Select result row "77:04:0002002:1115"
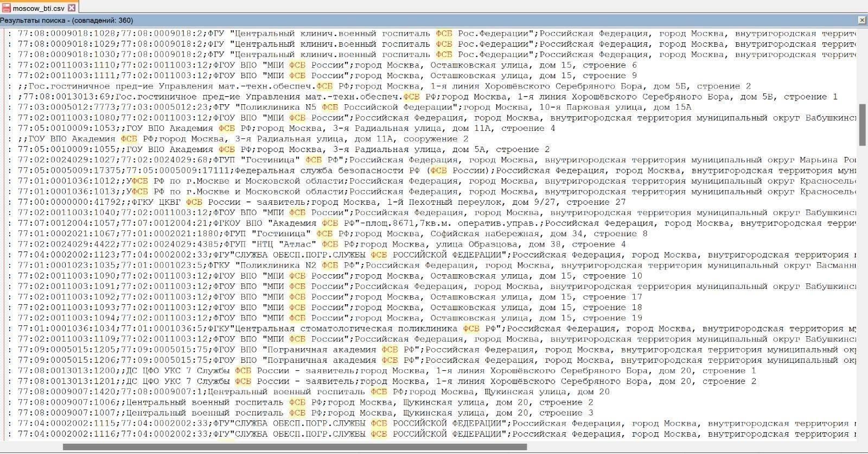The width and height of the screenshot is (868, 454). (x=432, y=424)
